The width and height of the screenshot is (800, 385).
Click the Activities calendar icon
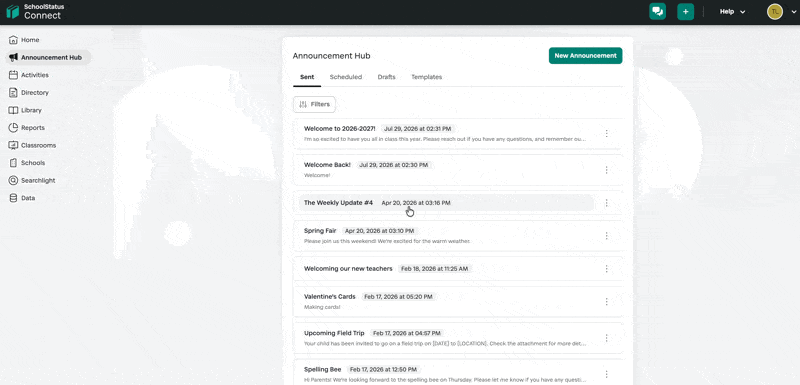(13, 75)
